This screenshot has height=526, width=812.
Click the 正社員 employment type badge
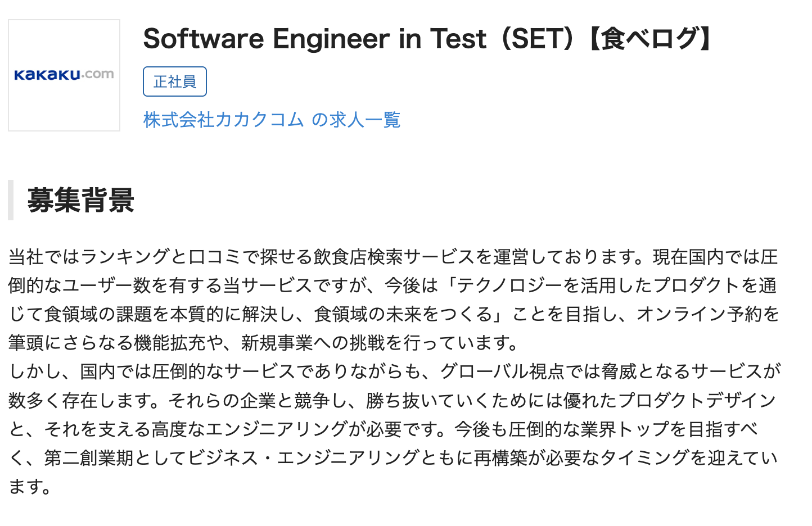(x=175, y=81)
